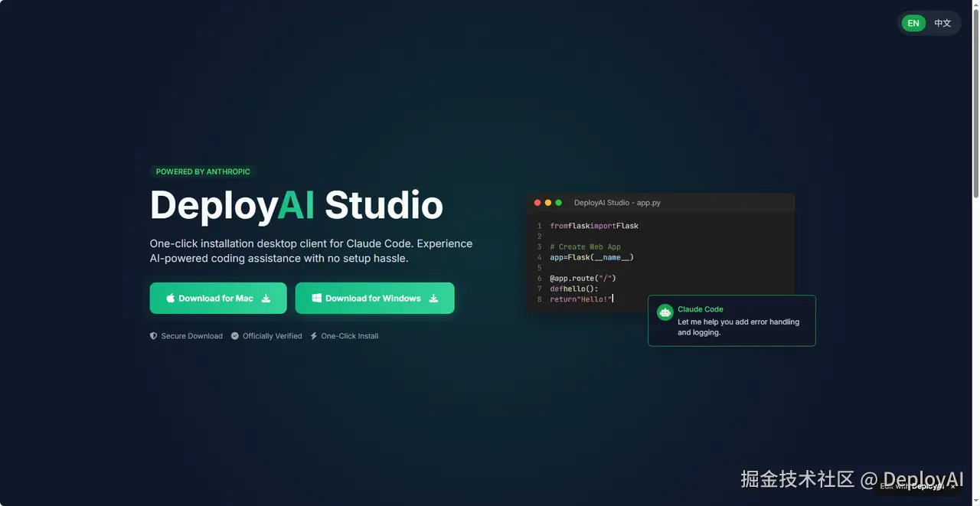Click the yellow dot in the code window
This screenshot has height=506, width=980.
pyautogui.click(x=548, y=203)
